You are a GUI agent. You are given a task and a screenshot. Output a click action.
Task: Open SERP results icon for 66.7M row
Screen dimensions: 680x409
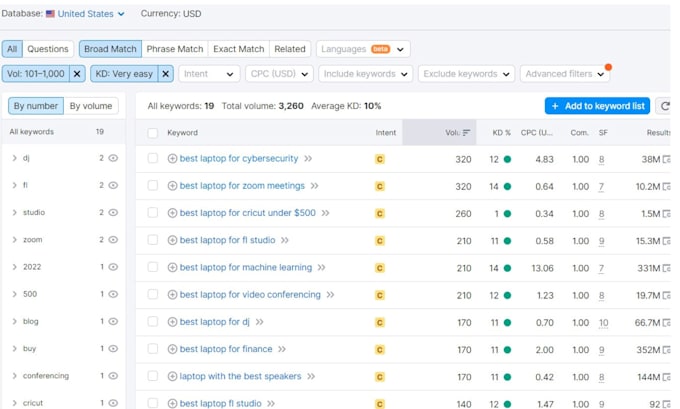pyautogui.click(x=667, y=323)
